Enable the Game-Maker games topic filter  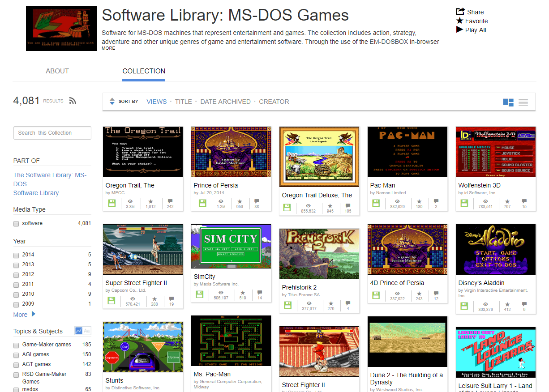click(16, 345)
